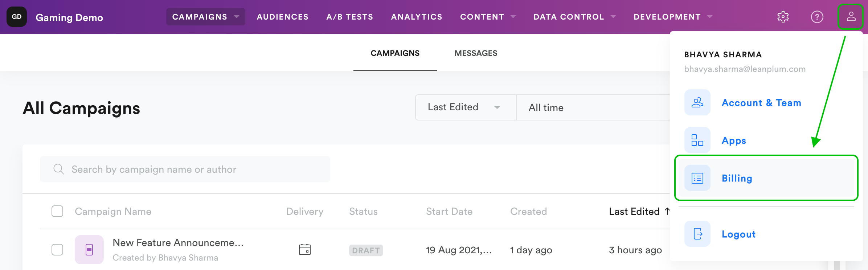Image resolution: width=868 pixels, height=270 pixels.
Task: Click the help question mark icon
Action: pyautogui.click(x=817, y=17)
